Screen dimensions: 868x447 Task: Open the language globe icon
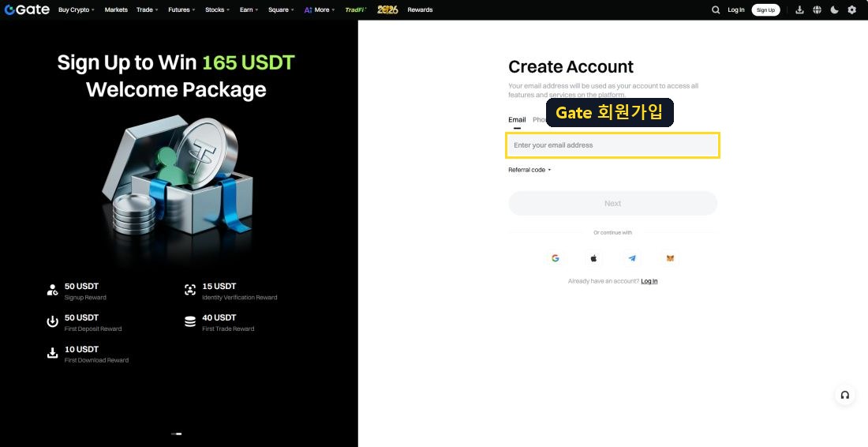(x=817, y=10)
